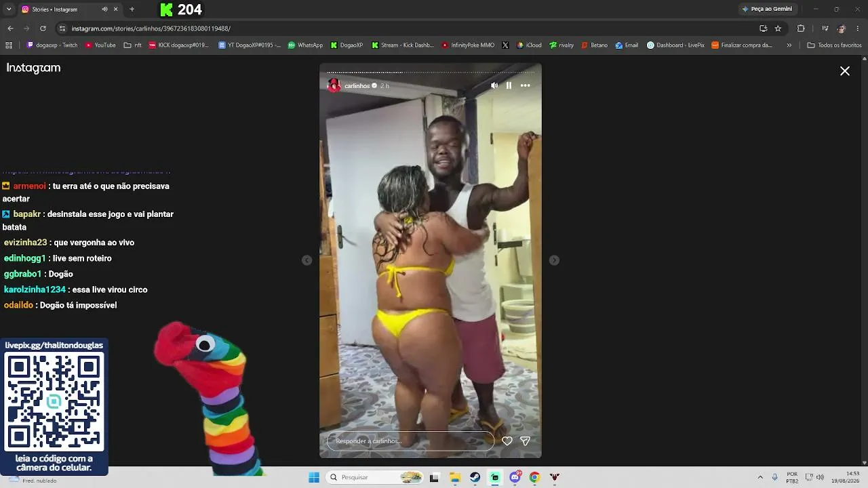The image size is (868, 488).
Task: Close the Instagram story viewer
Action: [x=845, y=70]
